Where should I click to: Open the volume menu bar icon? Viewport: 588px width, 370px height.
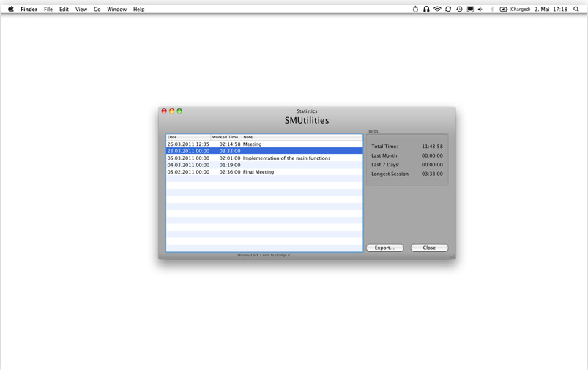(480, 9)
